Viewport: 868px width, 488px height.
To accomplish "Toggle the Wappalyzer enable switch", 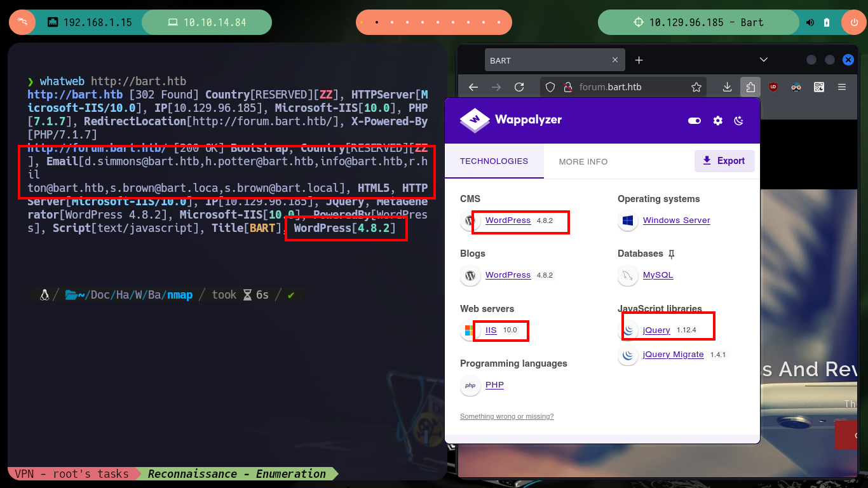I will (x=694, y=120).
